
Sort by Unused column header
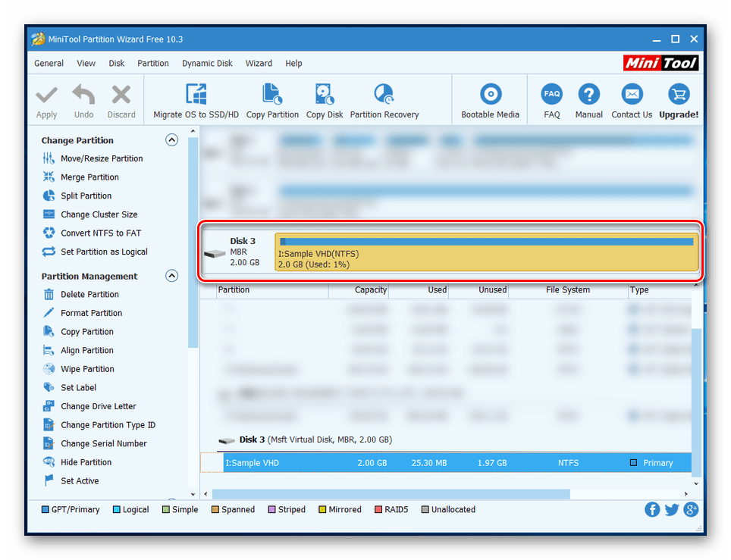point(478,289)
